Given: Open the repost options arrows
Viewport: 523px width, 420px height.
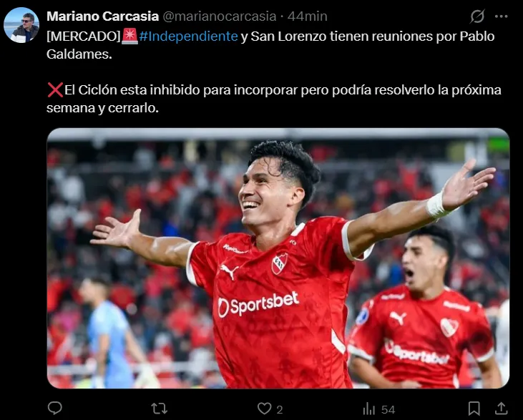Looking at the screenshot, I should [x=159, y=409].
